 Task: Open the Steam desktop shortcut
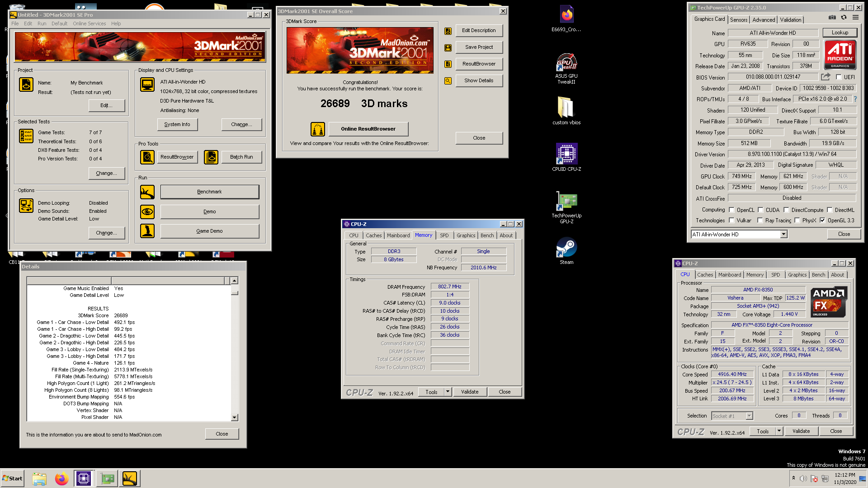(x=566, y=251)
